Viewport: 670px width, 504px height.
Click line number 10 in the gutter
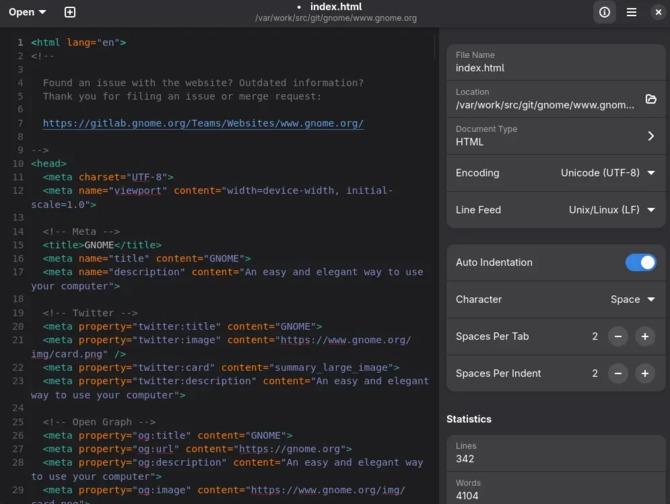(18, 164)
